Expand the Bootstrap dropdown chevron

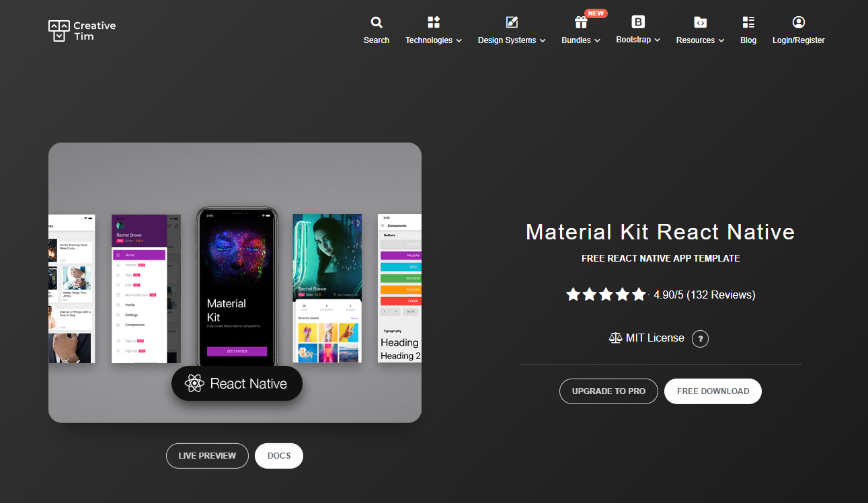pos(657,40)
